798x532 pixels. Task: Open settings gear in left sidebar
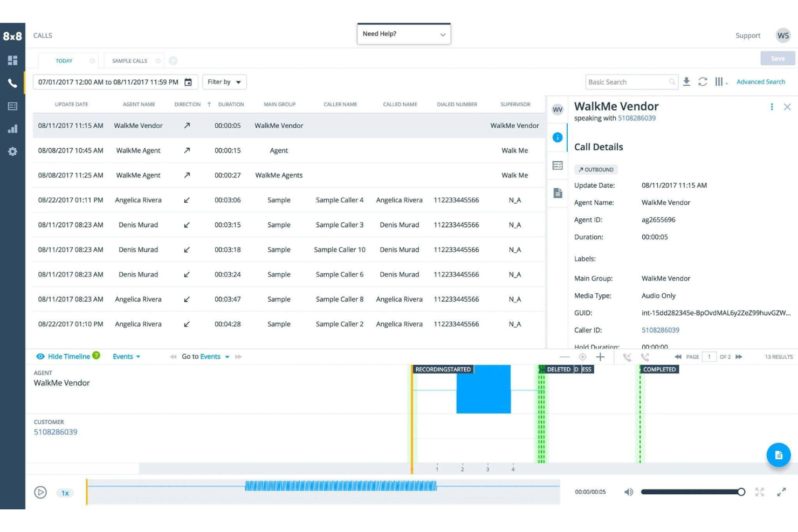12,151
